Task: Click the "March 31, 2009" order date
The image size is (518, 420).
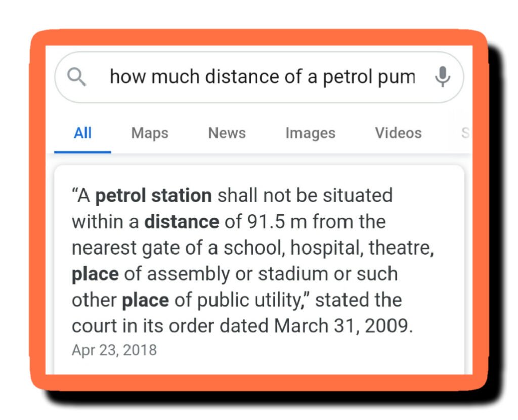Action: click(343, 326)
